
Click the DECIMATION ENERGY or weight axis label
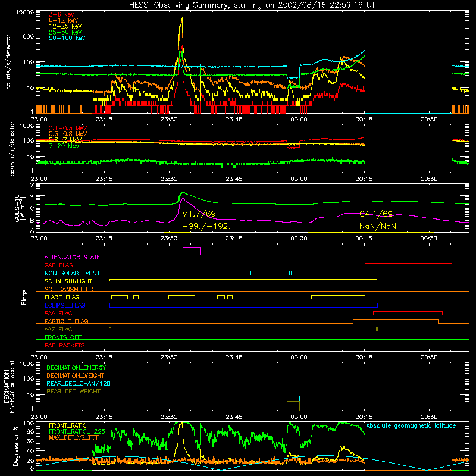(9, 386)
